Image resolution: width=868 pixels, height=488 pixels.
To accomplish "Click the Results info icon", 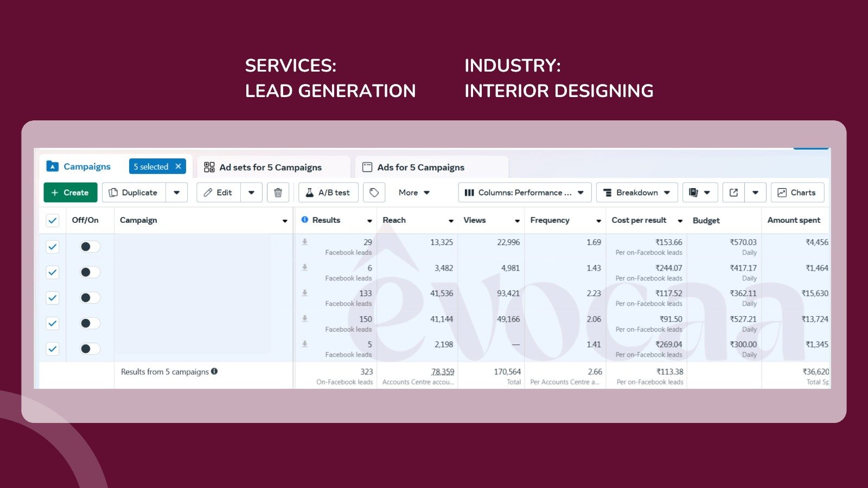I will pos(305,220).
